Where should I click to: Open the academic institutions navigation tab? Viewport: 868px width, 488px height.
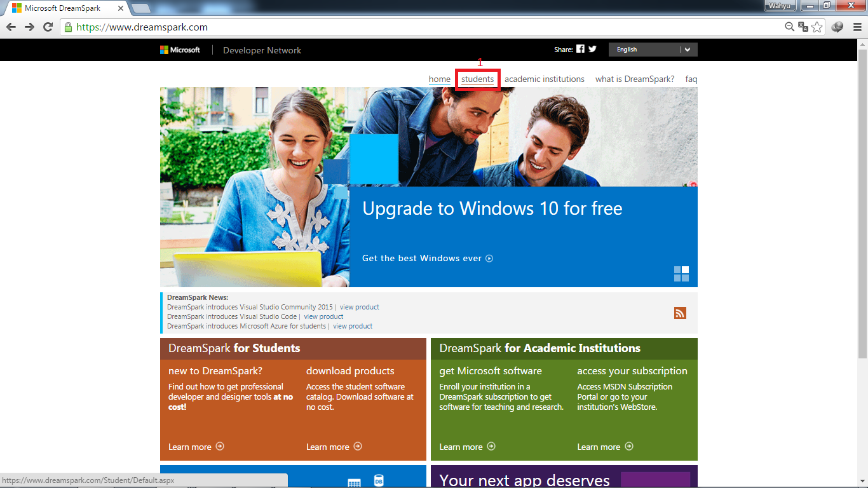click(x=545, y=79)
